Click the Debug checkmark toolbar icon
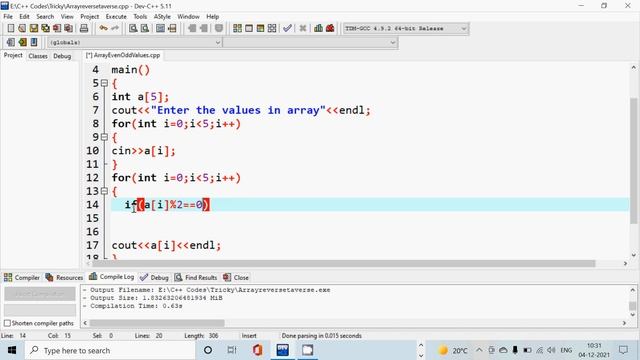The width and height of the screenshot is (640, 360). (287, 28)
